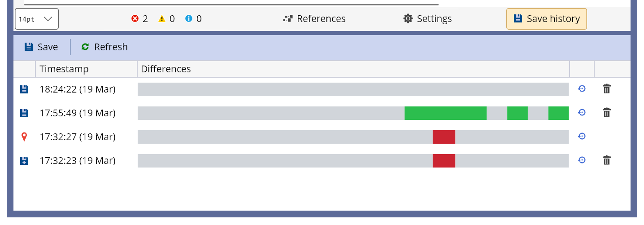This screenshot has height=225, width=644.
Task: Click the blue info count indicator
Action: [x=193, y=19]
